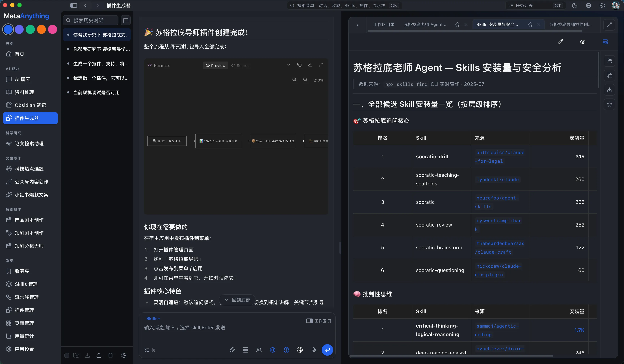
Task: Toggle document preview eye icon
Action: 583,42
